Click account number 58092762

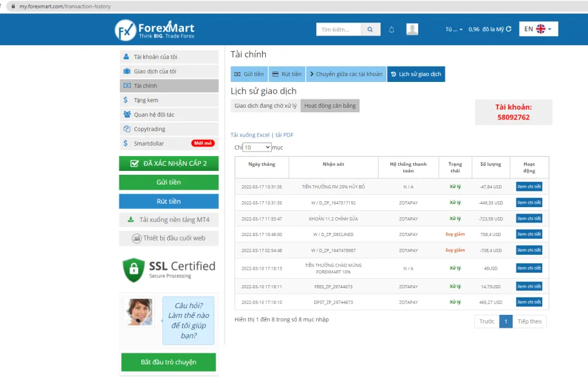(x=513, y=117)
